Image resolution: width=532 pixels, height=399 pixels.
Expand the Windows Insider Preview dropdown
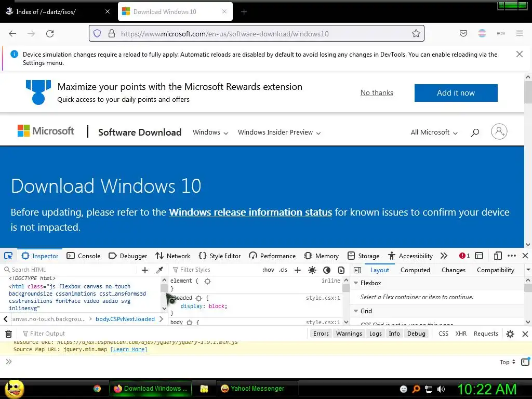coord(279,132)
